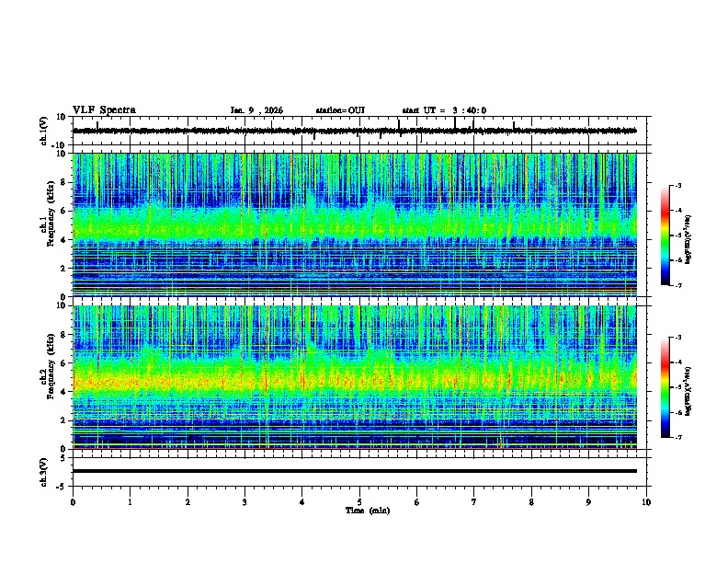Click the ch.2 spectrogram orange band near 4.5 kHz

tap(354, 382)
